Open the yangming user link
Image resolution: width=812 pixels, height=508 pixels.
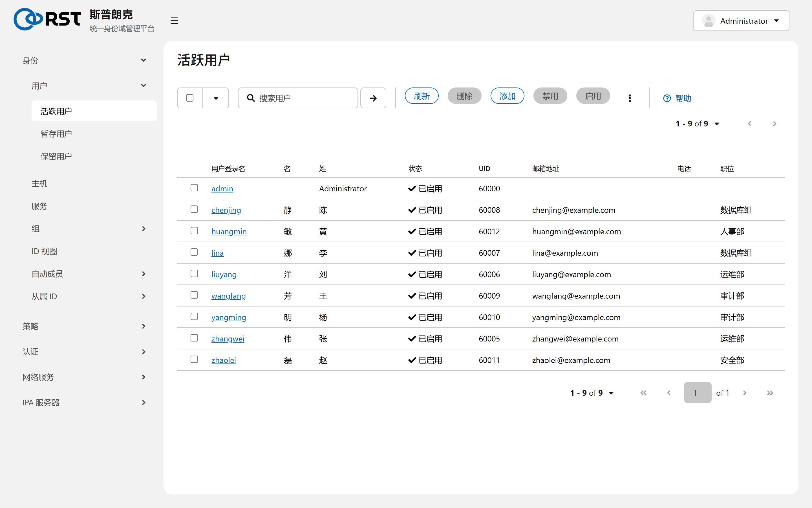tap(228, 317)
